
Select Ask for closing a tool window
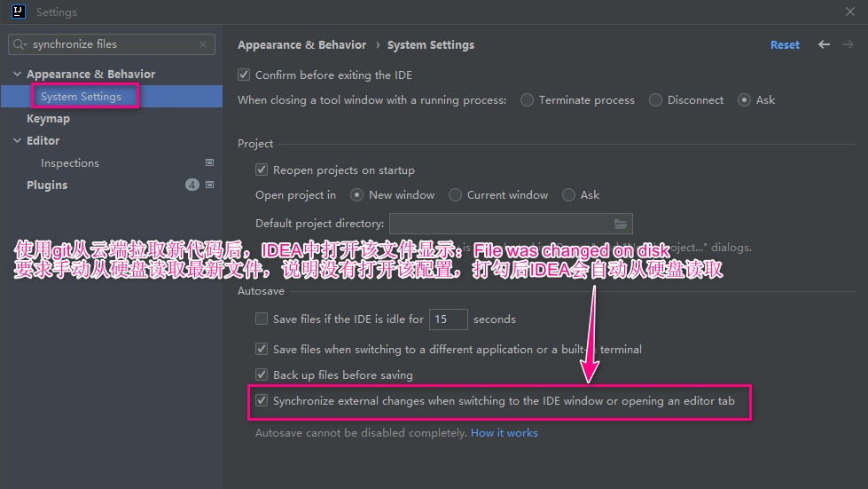point(744,100)
